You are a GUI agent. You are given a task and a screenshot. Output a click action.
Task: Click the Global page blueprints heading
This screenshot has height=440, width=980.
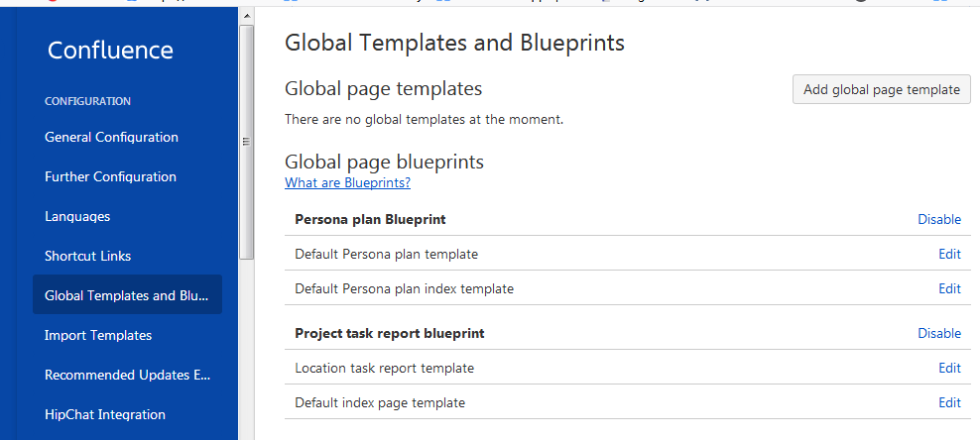[385, 163]
